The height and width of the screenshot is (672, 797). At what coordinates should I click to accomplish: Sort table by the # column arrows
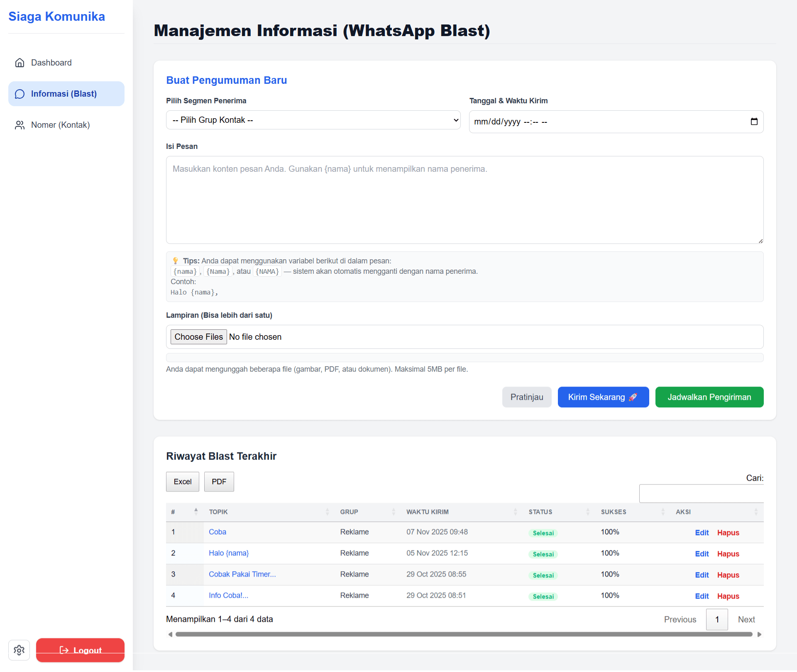(196, 512)
